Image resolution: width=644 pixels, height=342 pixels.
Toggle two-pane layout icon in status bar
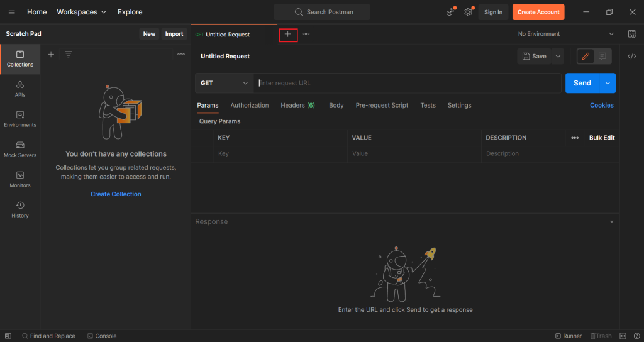(x=623, y=336)
